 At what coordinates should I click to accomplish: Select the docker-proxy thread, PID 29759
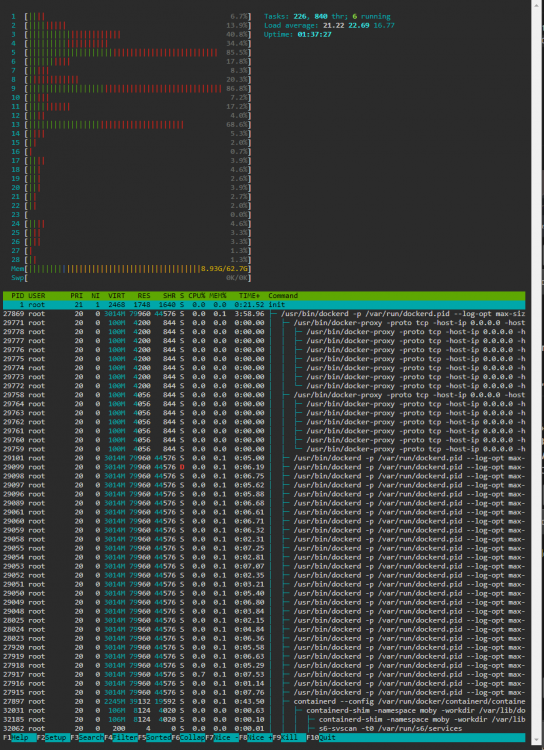tap(264, 449)
